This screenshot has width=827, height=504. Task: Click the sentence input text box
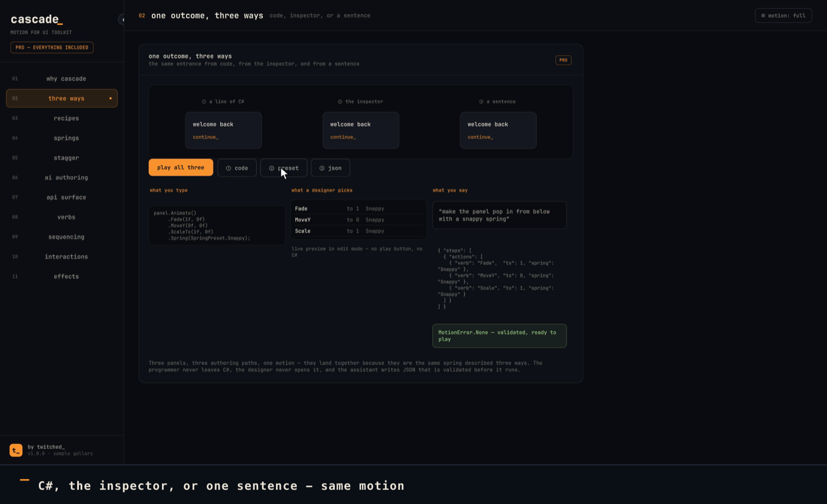coord(499,215)
